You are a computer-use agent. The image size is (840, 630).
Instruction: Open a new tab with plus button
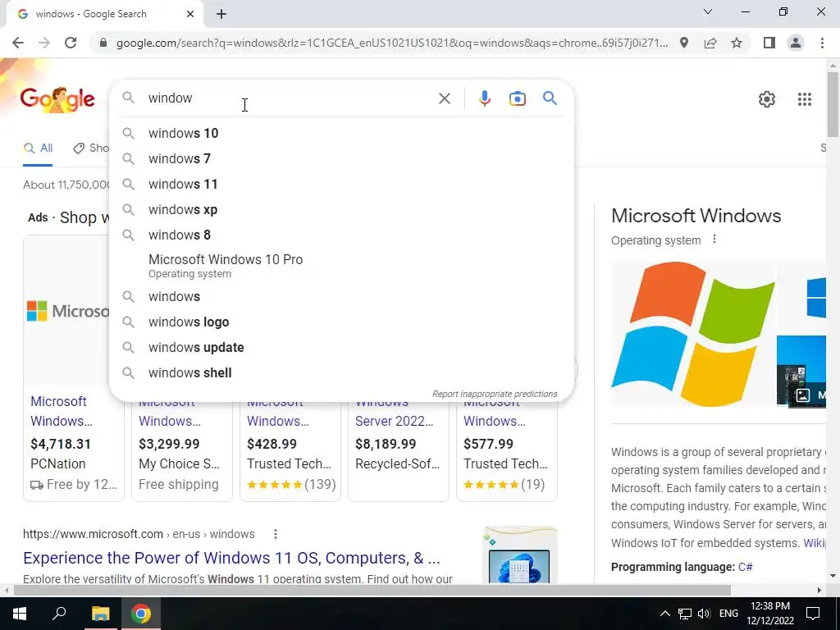point(221,14)
